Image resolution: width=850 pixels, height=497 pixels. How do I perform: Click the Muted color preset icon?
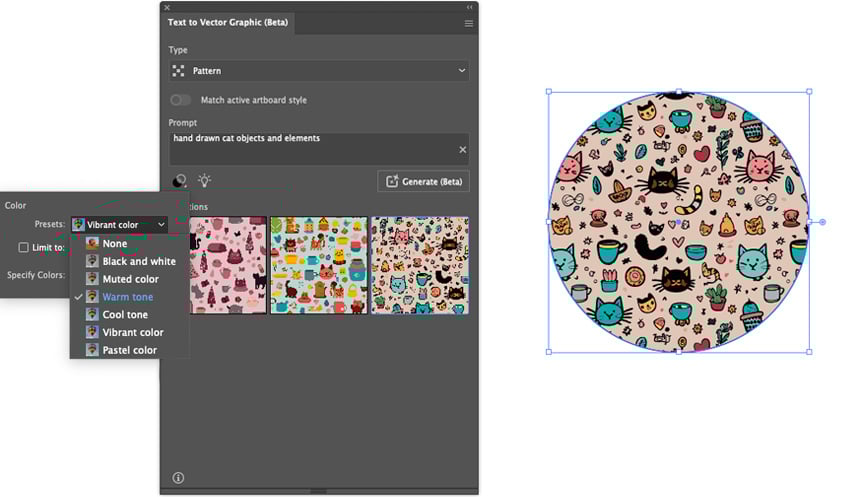pyautogui.click(x=92, y=279)
